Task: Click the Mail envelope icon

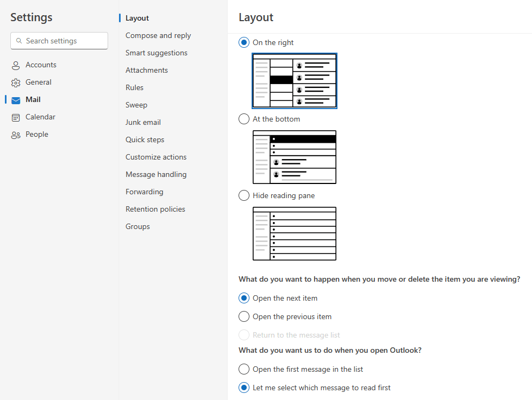Action: pos(16,100)
